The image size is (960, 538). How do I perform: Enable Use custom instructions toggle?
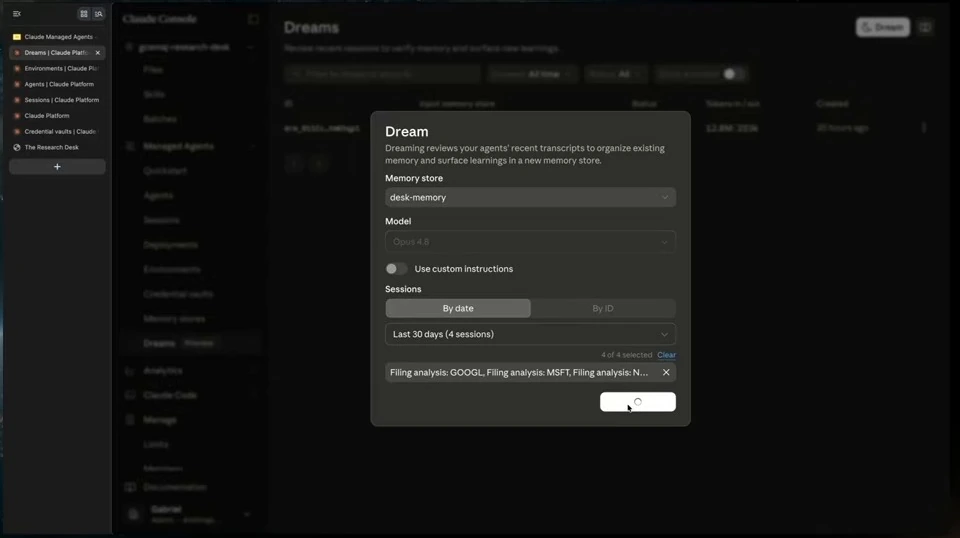396,269
